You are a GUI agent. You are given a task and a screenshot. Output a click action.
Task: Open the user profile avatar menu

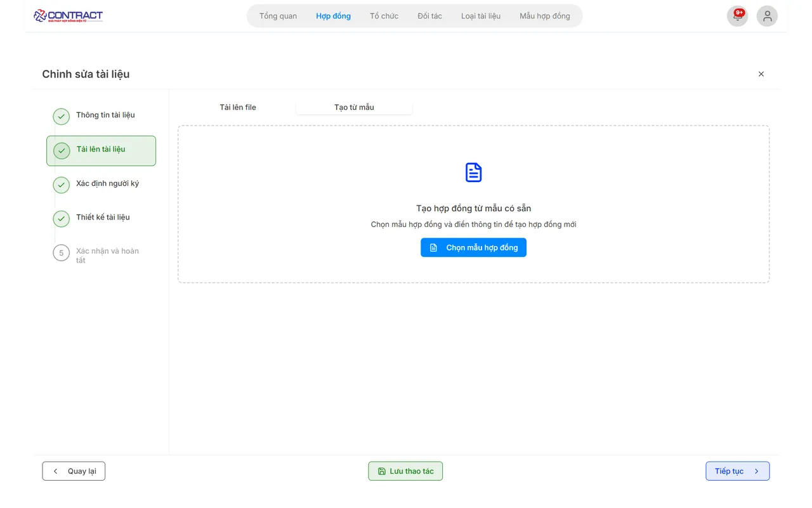click(x=767, y=16)
